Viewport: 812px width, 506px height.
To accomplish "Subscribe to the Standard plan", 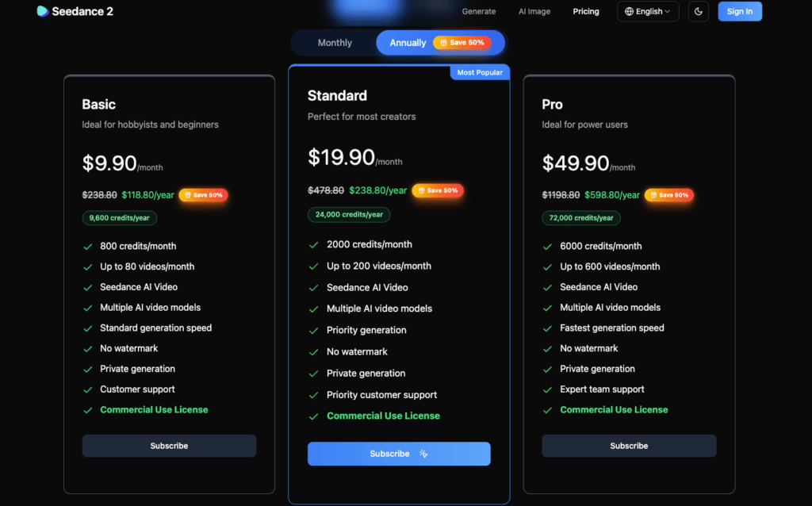I will [390, 454].
